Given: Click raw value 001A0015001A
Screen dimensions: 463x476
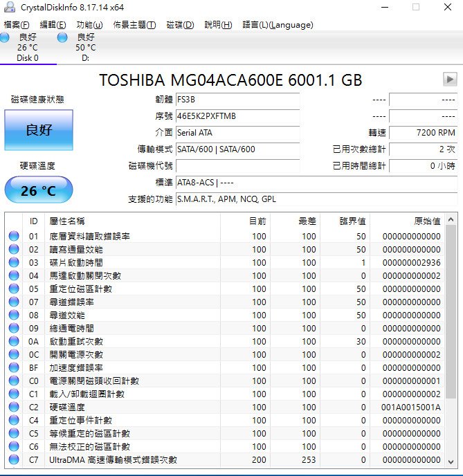Looking at the screenshot, I should tap(411, 407).
